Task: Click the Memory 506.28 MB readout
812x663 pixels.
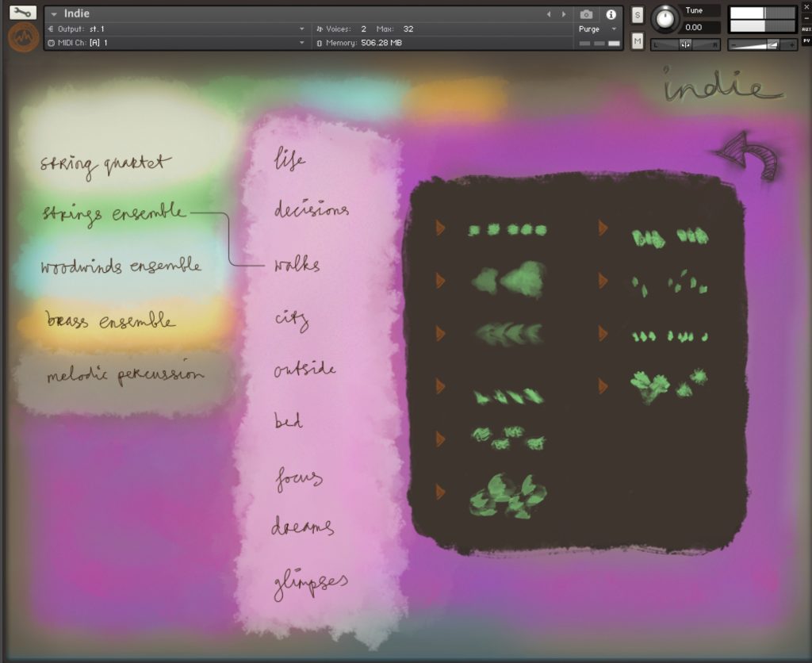Action: point(381,43)
